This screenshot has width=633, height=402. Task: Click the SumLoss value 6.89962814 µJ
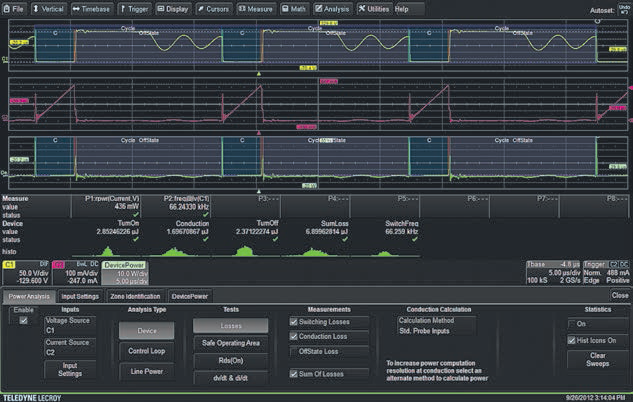pyautogui.click(x=327, y=232)
